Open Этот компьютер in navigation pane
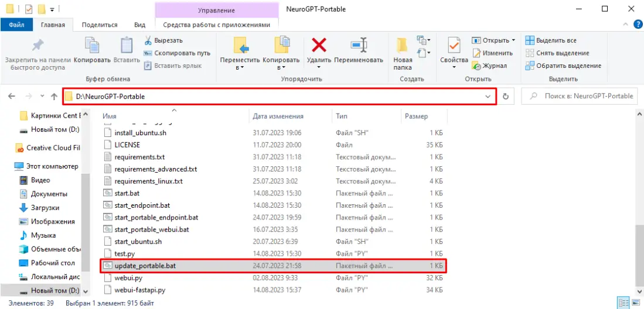This screenshot has width=644, height=309. 46,166
